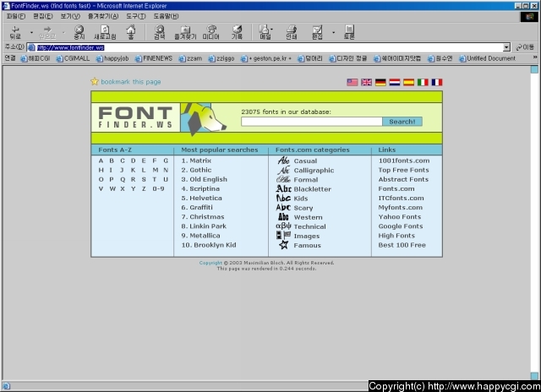Click the Refresh toolbar icon
The image size is (541, 392).
point(105,32)
